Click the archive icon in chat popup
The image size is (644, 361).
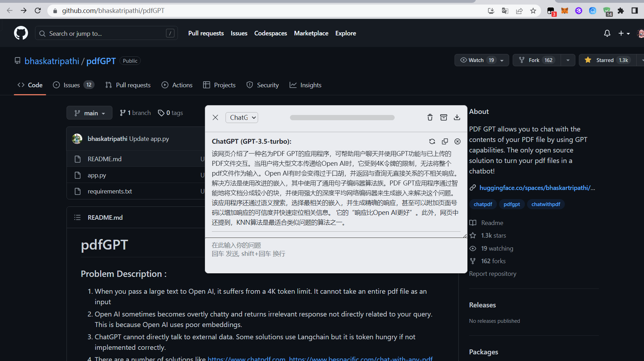444,117
